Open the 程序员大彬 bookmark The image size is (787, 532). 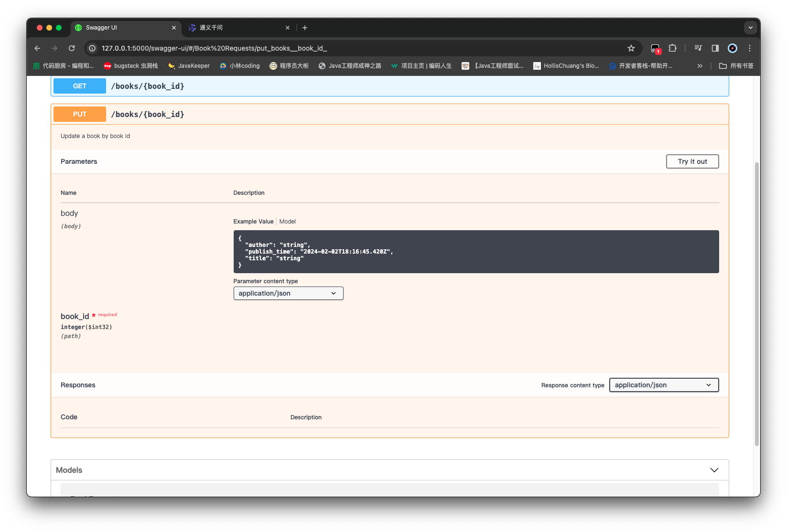click(289, 66)
